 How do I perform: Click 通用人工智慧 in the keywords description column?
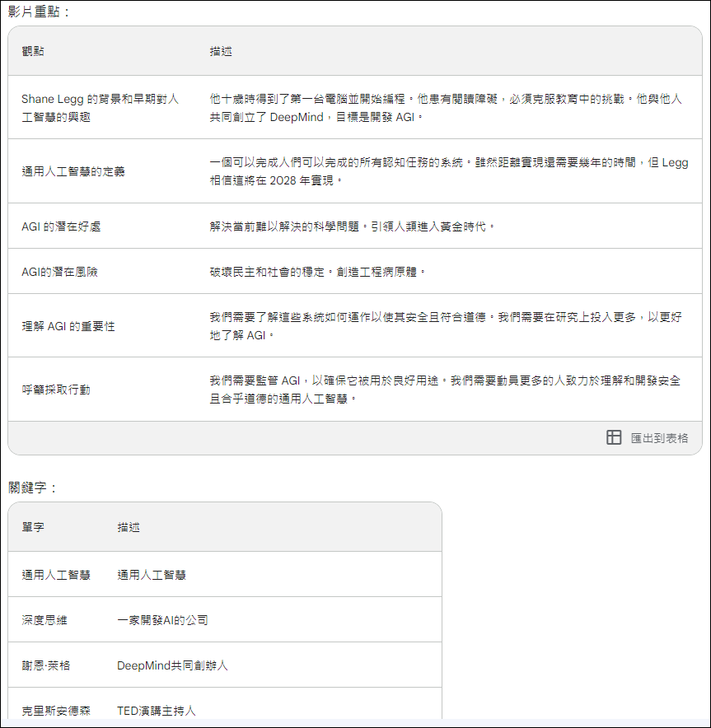152,575
